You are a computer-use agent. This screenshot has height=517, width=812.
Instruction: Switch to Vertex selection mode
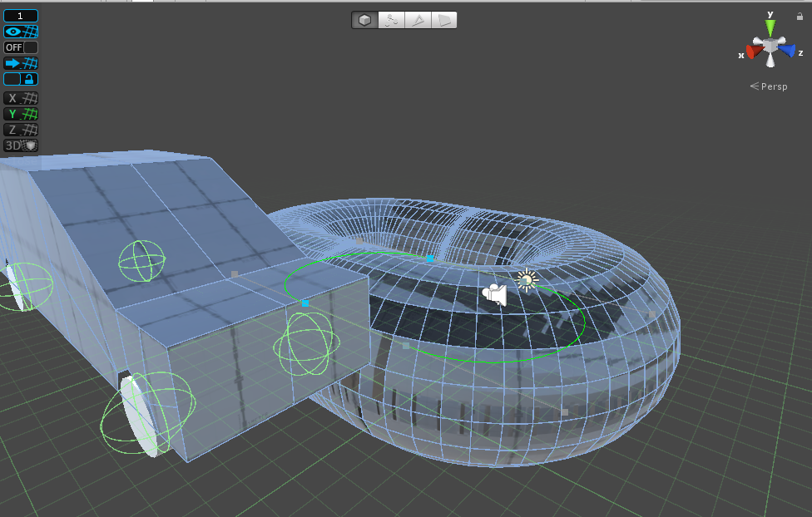391,20
